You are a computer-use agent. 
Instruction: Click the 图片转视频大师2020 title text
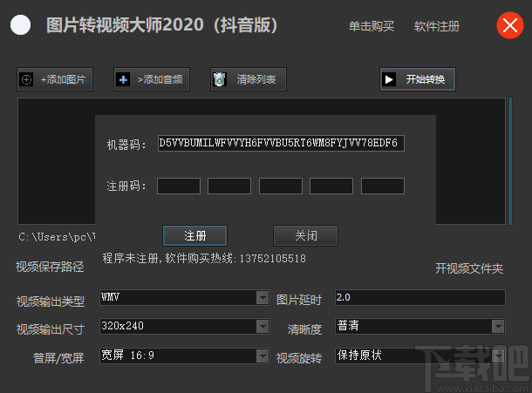pos(162,25)
